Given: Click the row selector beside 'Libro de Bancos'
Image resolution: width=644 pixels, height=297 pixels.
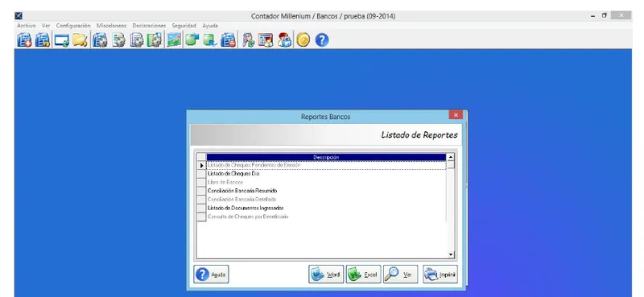Looking at the screenshot, I should coord(201,183).
